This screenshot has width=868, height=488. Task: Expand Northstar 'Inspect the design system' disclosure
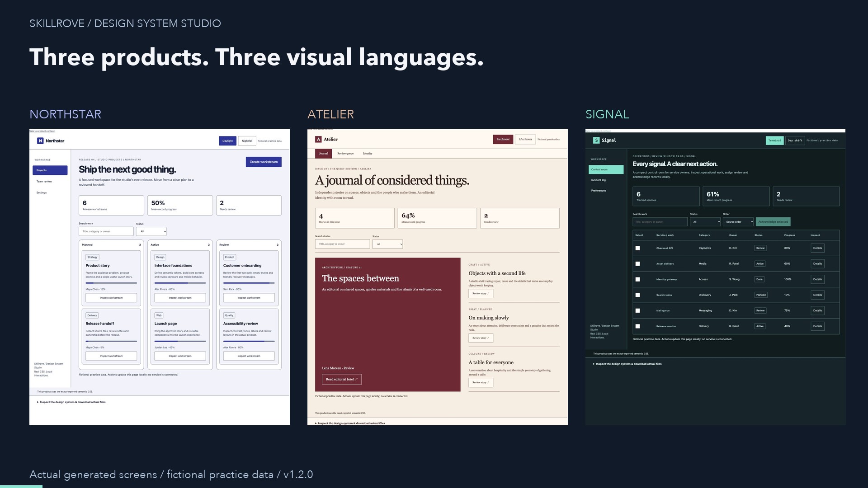(71, 402)
